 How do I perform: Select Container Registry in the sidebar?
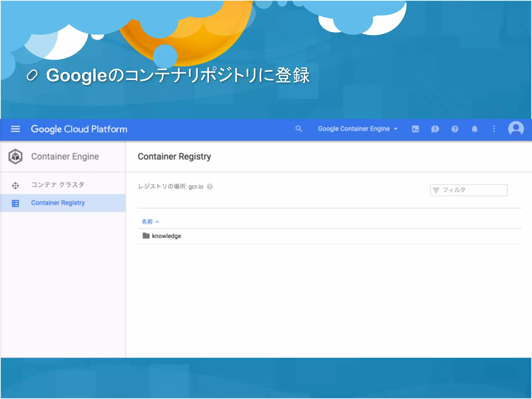(x=63, y=203)
